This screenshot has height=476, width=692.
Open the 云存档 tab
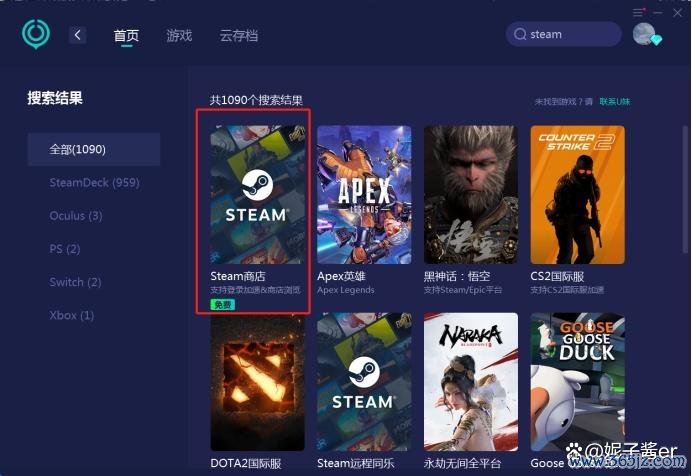[x=239, y=35]
